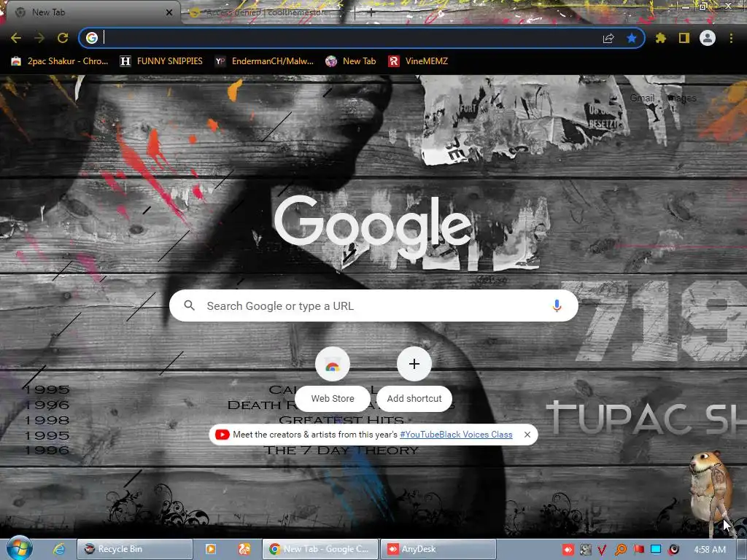Click the orange media player taskbar icon
This screenshot has width=747, height=560.
[211, 549]
